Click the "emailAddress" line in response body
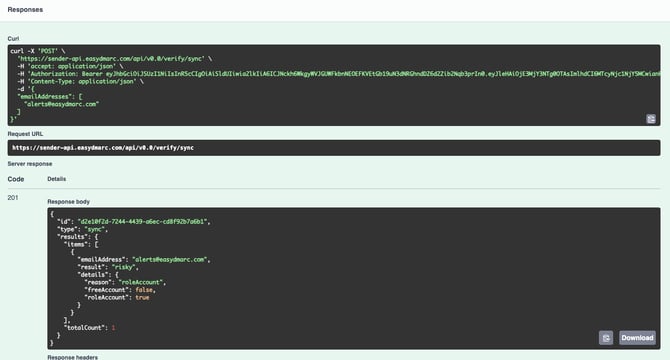The width and height of the screenshot is (670, 360). click(x=144, y=260)
